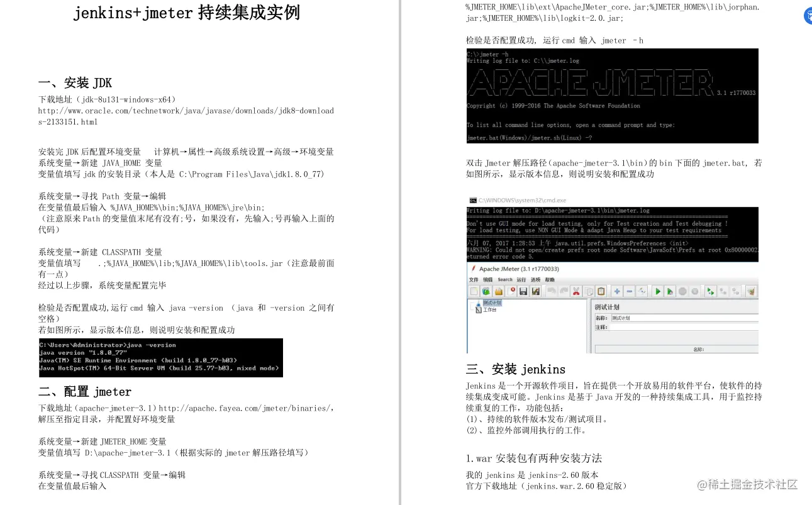812x505 pixels.
Task: Click the Add (+) element icon in JMeter
Action: click(x=616, y=291)
